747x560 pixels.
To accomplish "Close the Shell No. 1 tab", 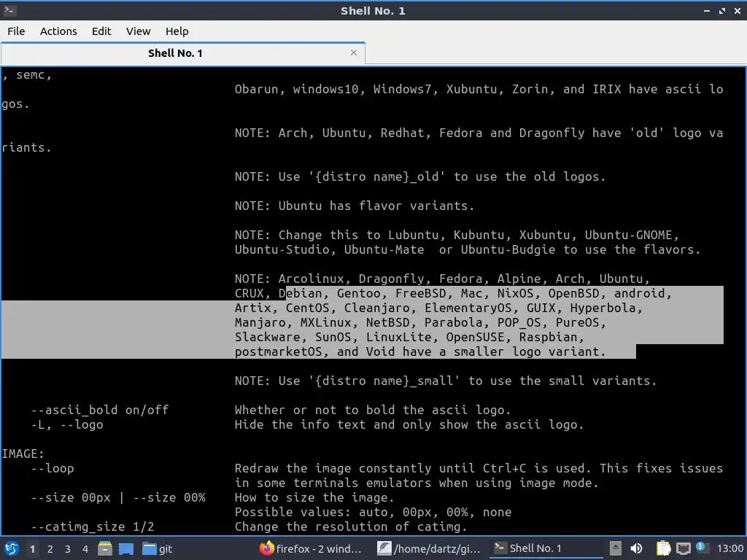I will click(x=354, y=52).
